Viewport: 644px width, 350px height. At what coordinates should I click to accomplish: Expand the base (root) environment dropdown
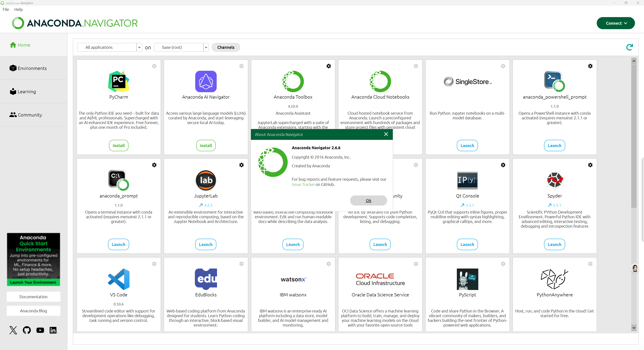coord(206,47)
